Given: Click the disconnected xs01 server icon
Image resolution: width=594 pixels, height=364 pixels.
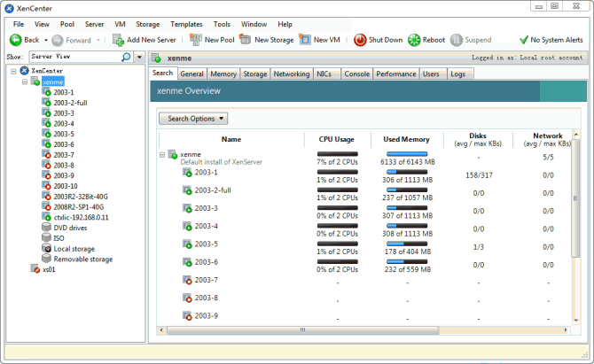Looking at the screenshot, I should click(x=35, y=268).
